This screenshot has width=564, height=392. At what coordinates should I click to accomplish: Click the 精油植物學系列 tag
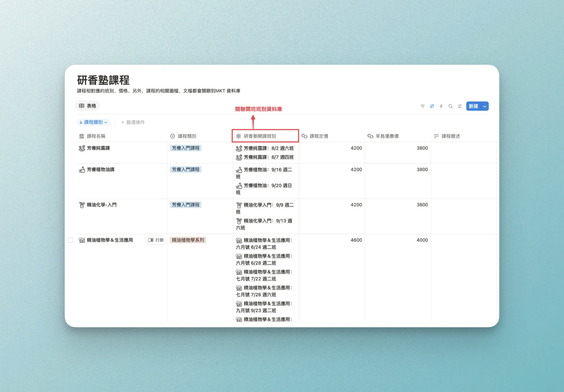(x=188, y=240)
